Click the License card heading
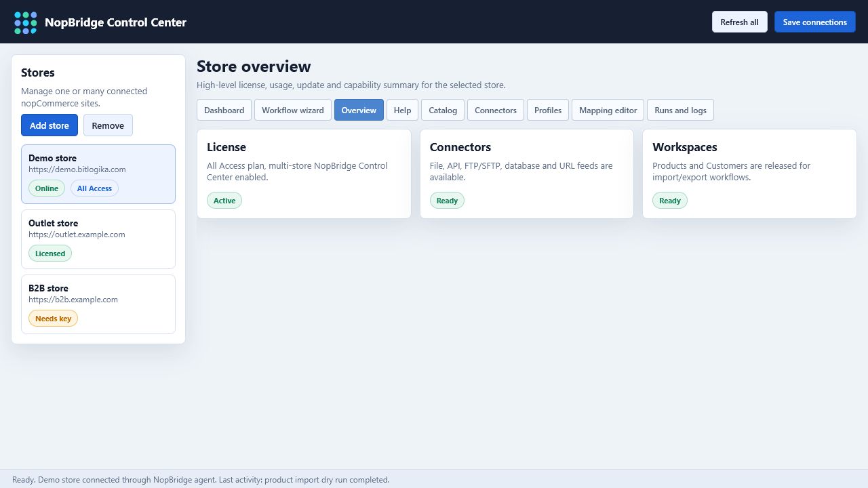868x488 pixels. pyautogui.click(x=226, y=147)
